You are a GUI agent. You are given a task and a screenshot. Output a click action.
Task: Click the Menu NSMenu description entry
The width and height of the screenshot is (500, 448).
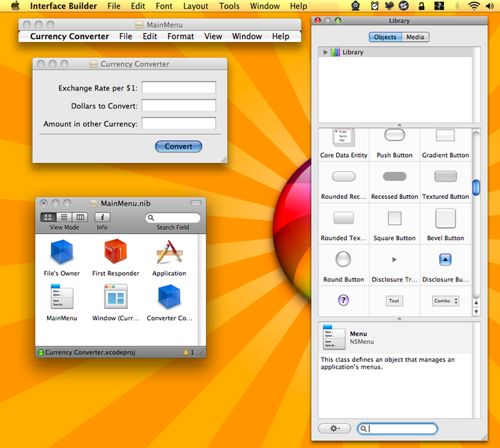coord(395,337)
